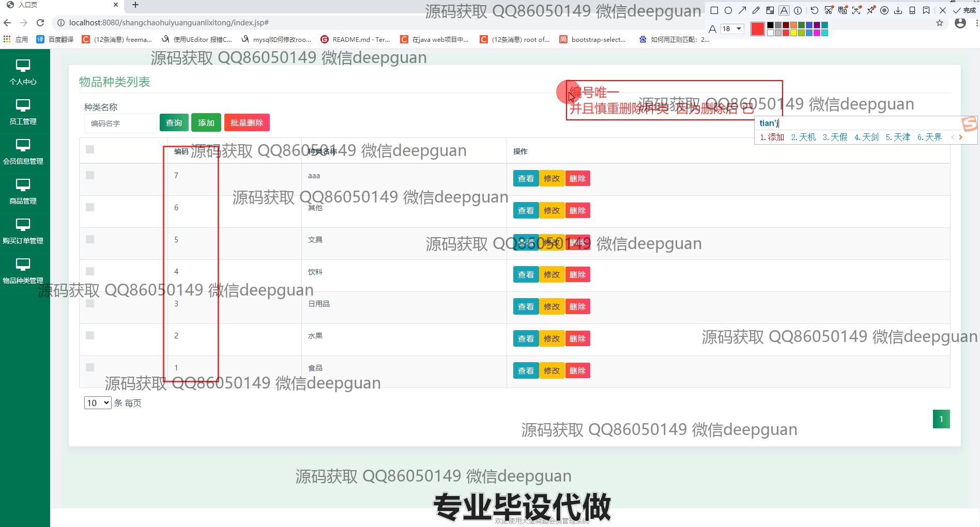Check the select-all header checkbox
Screen dimensions: 980x527
tap(90, 149)
